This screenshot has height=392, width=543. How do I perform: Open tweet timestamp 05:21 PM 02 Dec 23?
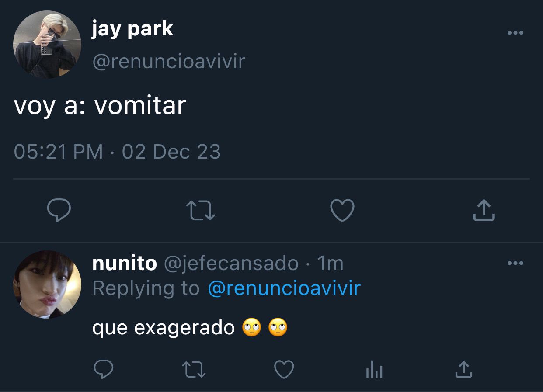(117, 152)
